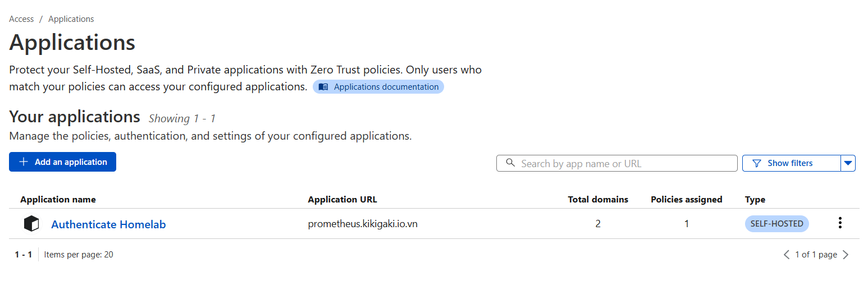Go to the previous page arrow
Viewport: 868px width, 304px height.
787,255
